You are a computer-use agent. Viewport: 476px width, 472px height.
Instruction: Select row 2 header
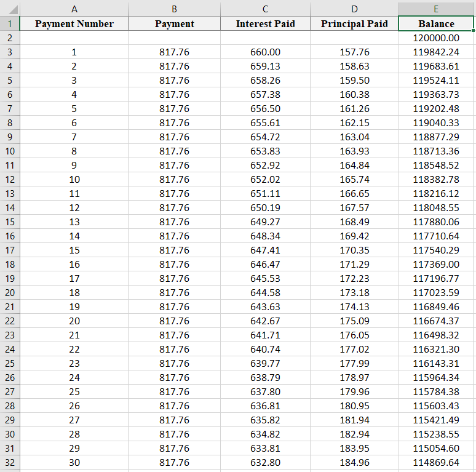click(10, 38)
